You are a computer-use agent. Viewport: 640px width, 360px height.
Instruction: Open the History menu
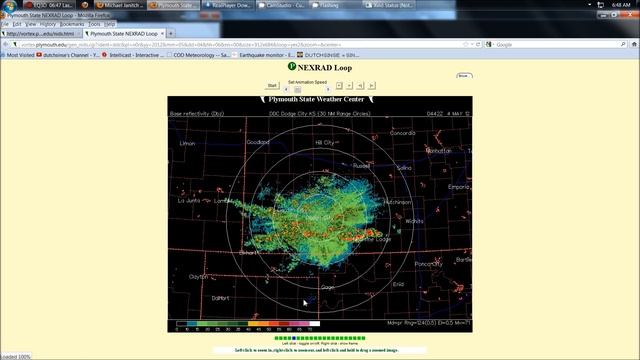48,24
